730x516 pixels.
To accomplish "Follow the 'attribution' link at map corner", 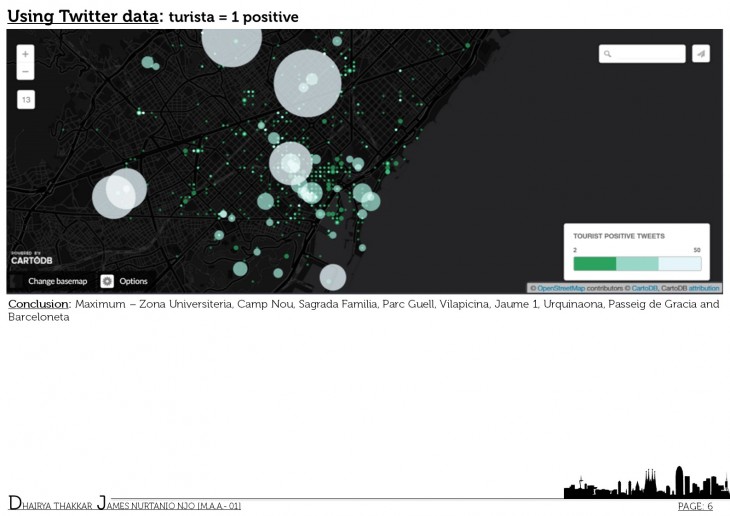I will [704, 288].
